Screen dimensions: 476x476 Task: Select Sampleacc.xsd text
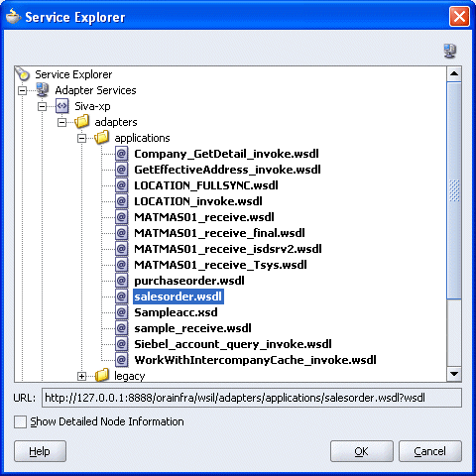pos(176,312)
